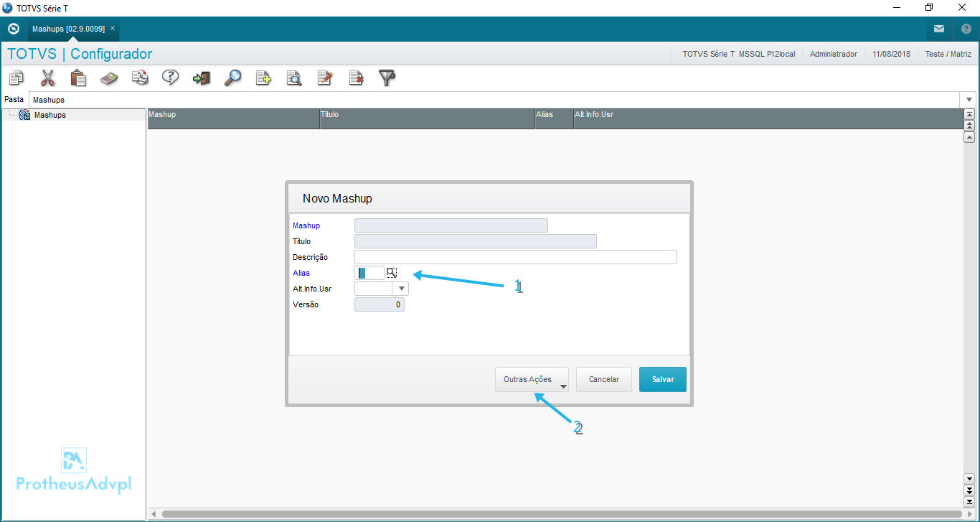This screenshot has height=522, width=980.
Task: Click the Search magnifying glass icon
Action: pyautogui.click(x=232, y=78)
